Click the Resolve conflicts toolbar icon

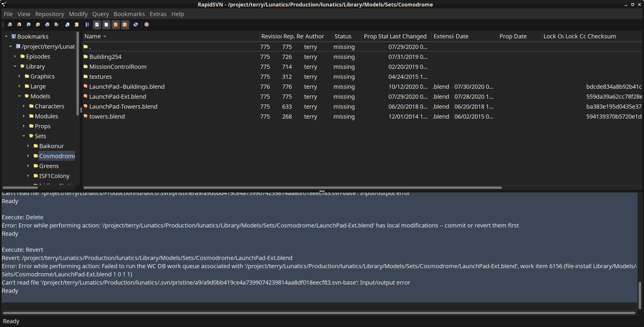pyautogui.click(x=57, y=25)
